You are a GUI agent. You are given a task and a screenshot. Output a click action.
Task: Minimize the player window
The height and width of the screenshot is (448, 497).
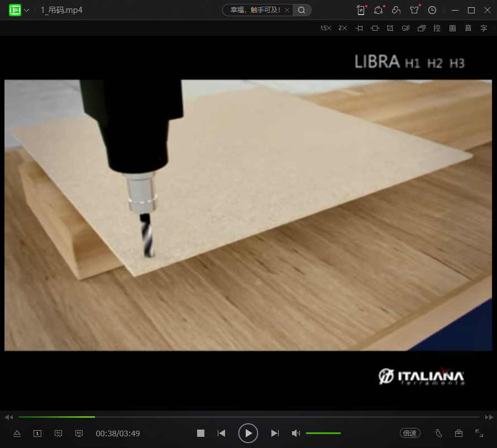(x=455, y=10)
